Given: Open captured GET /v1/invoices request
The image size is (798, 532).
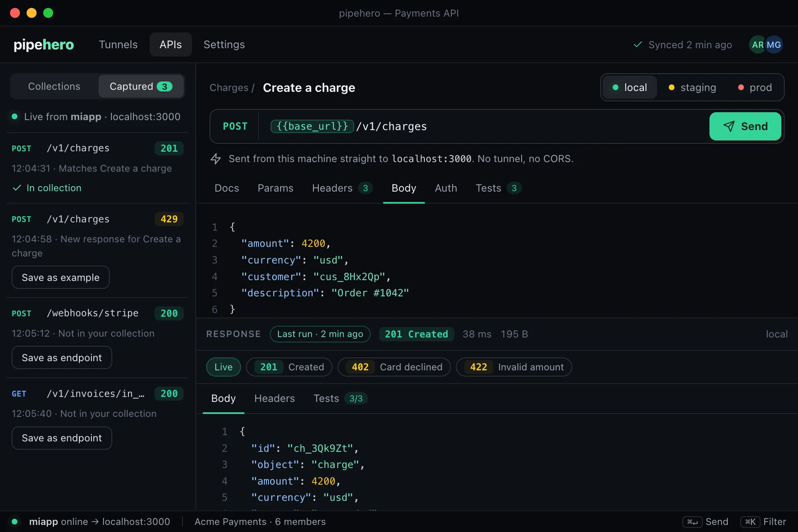Looking at the screenshot, I should (x=98, y=418).
